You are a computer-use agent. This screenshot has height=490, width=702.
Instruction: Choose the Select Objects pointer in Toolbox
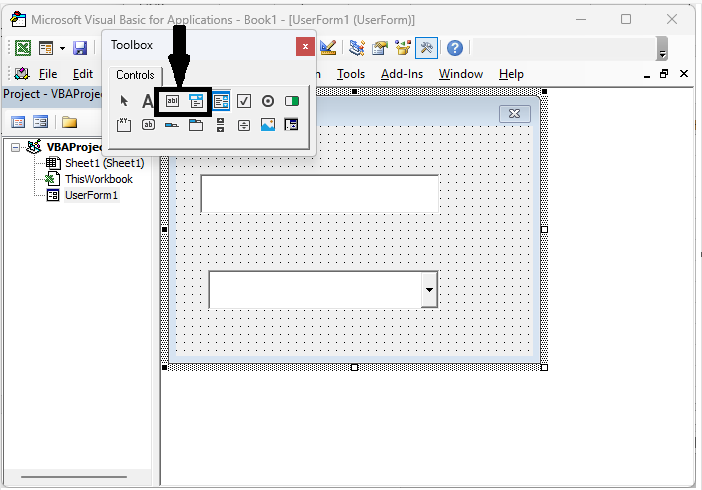tap(124, 101)
